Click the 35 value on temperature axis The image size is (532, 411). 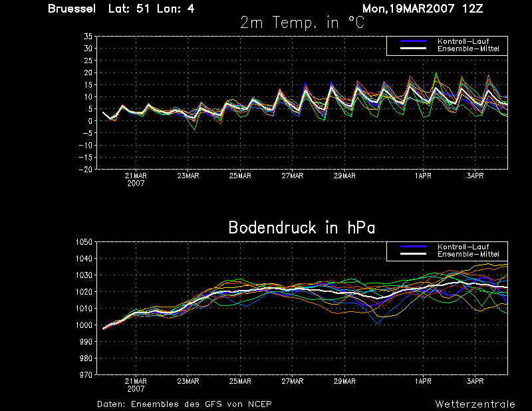tap(88, 37)
